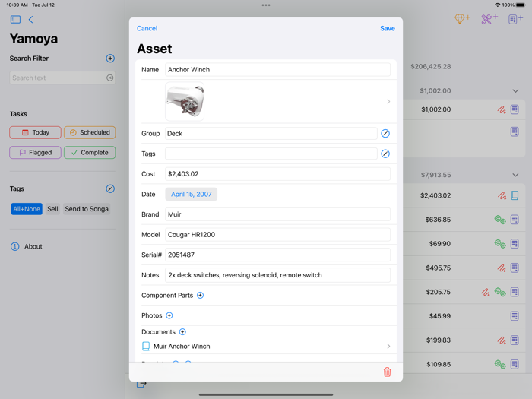
Task: Click the Model field Cougar HR1200
Action: (277, 234)
